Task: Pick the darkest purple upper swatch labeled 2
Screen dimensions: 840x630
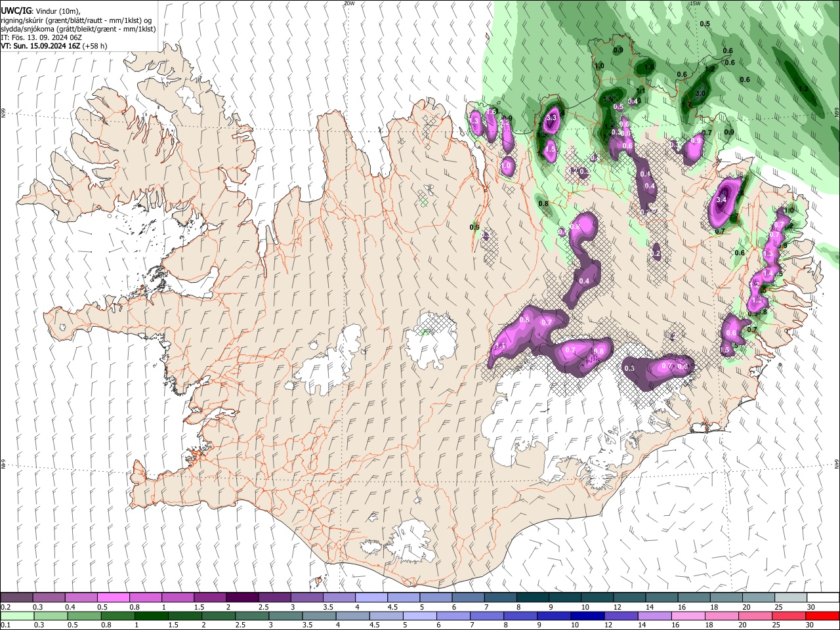Action: tap(241, 598)
